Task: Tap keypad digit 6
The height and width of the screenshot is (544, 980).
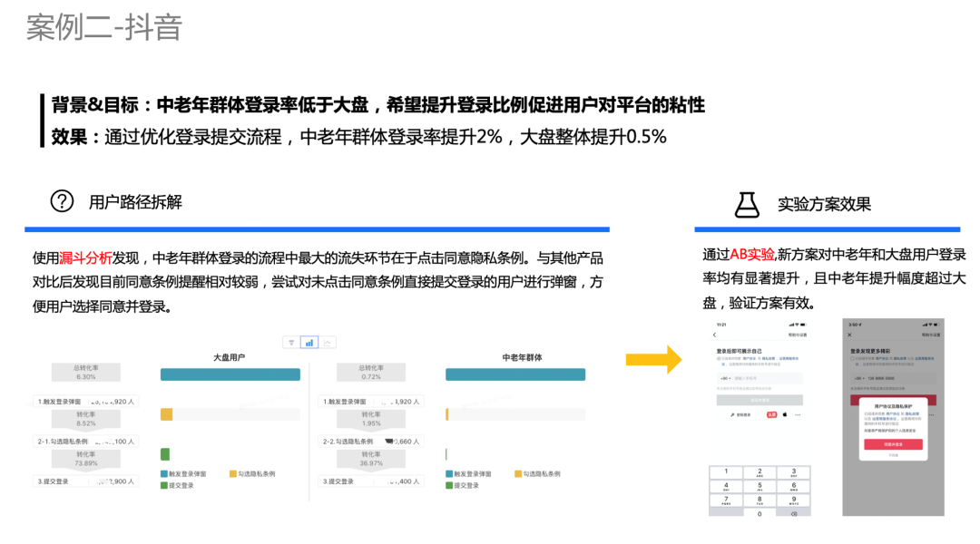Action: [794, 487]
